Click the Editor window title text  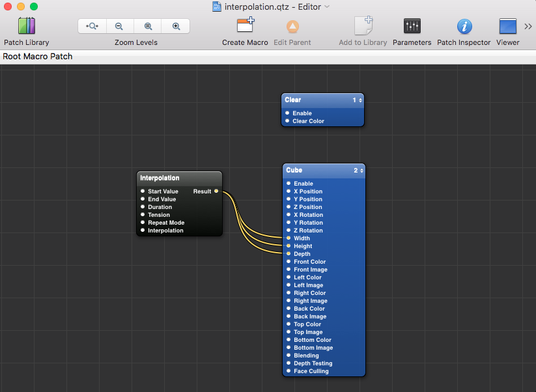(x=273, y=7)
